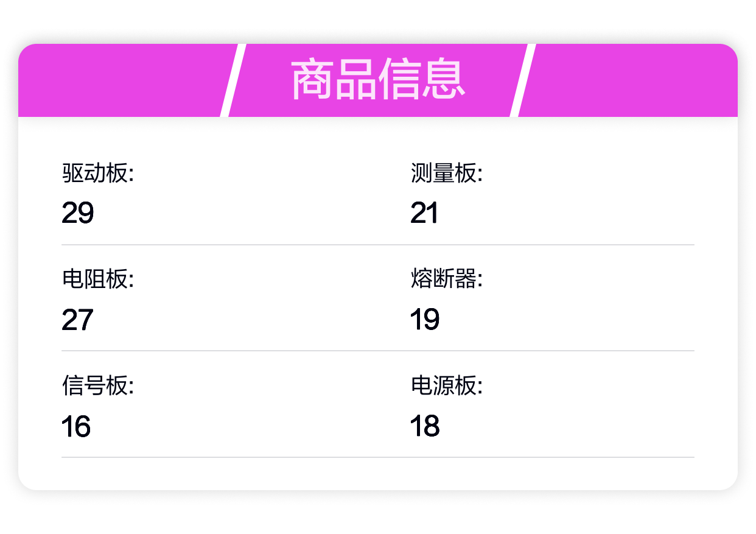The height and width of the screenshot is (534, 756).
Task: Select the 测量板 label
Action: 446,174
